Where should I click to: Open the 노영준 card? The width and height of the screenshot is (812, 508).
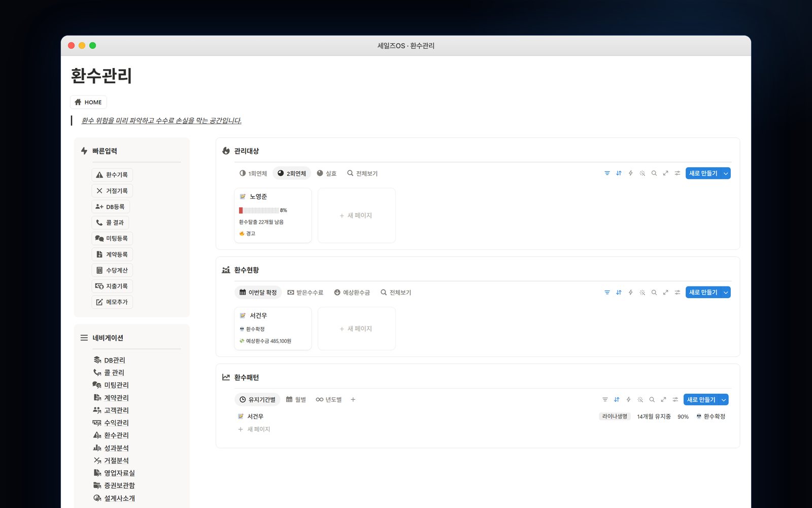[x=273, y=215]
